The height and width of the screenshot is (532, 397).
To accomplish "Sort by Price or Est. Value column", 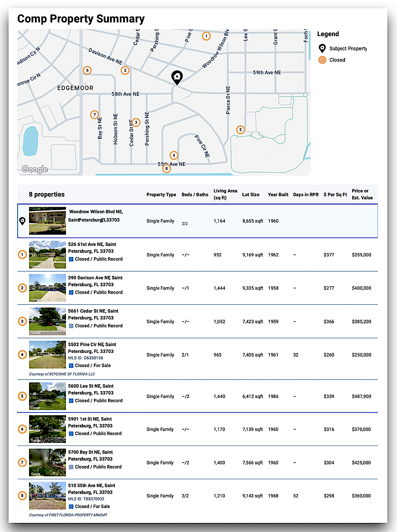I will click(x=362, y=194).
